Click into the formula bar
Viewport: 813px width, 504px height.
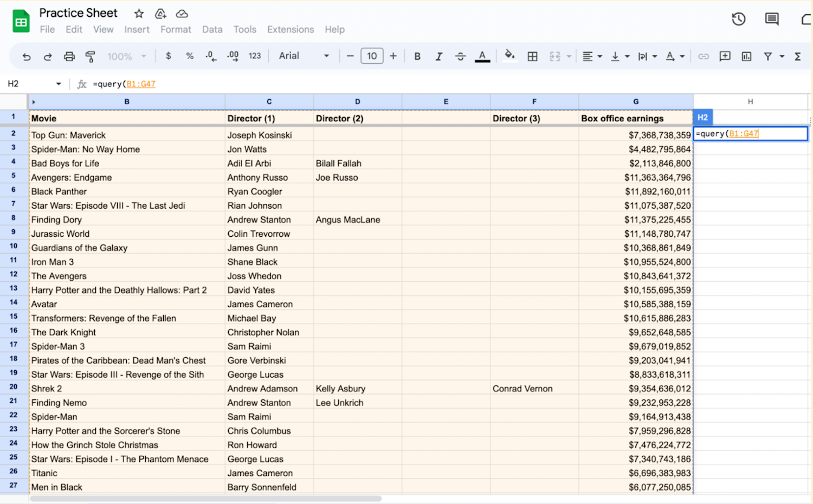point(450,84)
